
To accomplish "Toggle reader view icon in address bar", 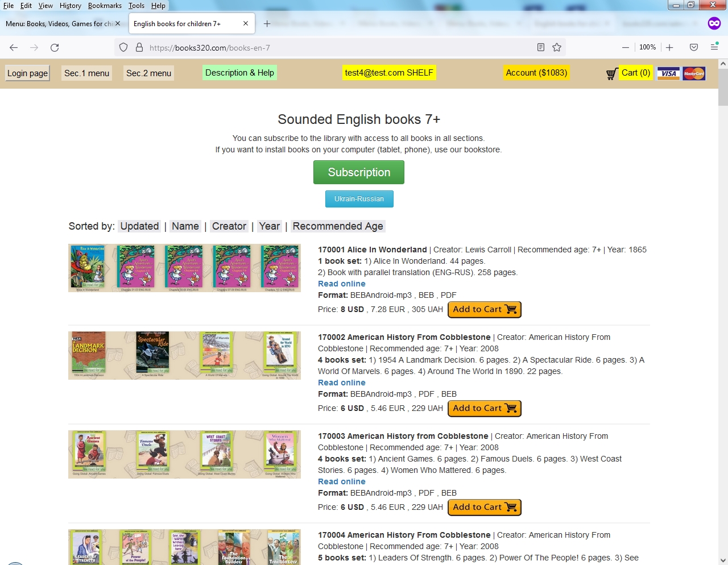I will [541, 48].
